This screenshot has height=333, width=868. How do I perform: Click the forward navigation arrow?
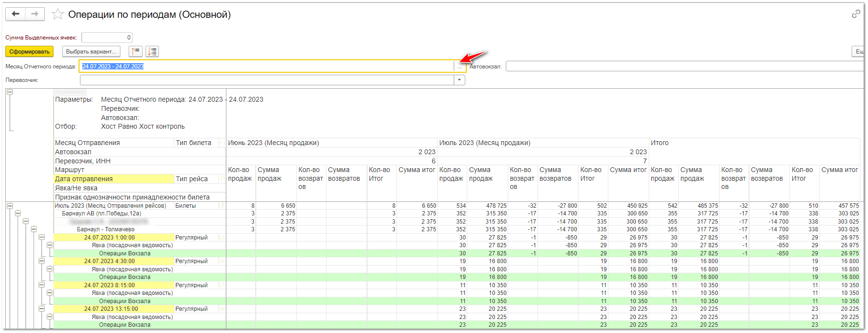pyautogui.click(x=35, y=14)
